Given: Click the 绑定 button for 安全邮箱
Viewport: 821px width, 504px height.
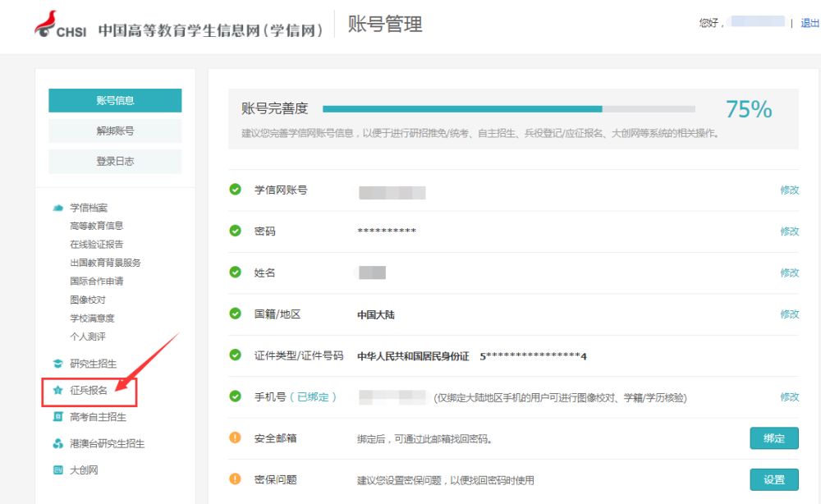Looking at the screenshot, I should tap(773, 438).
